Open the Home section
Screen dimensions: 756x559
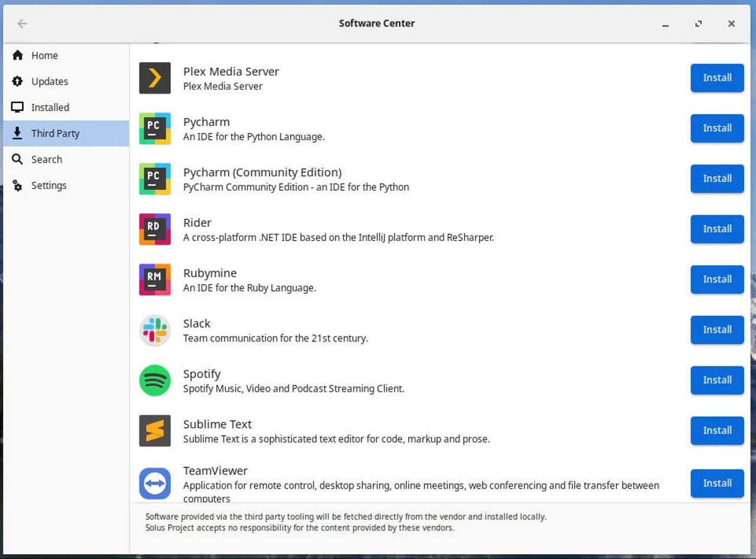[x=66, y=56]
